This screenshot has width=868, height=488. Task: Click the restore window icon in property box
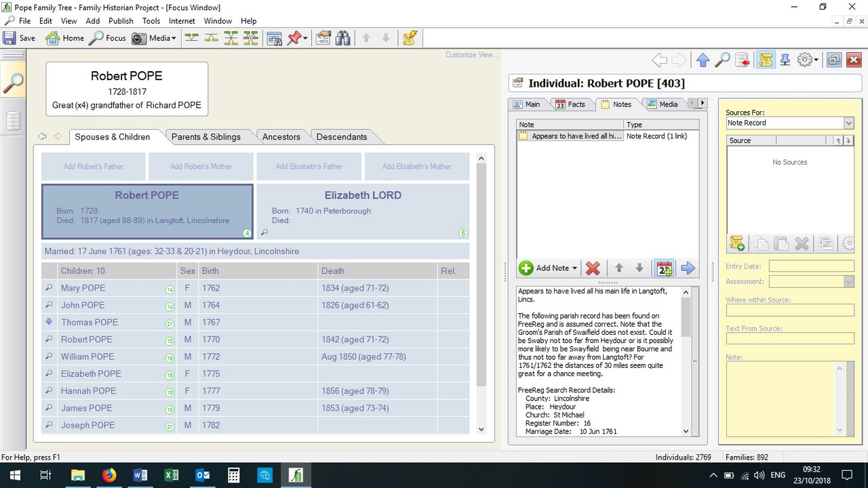834,60
